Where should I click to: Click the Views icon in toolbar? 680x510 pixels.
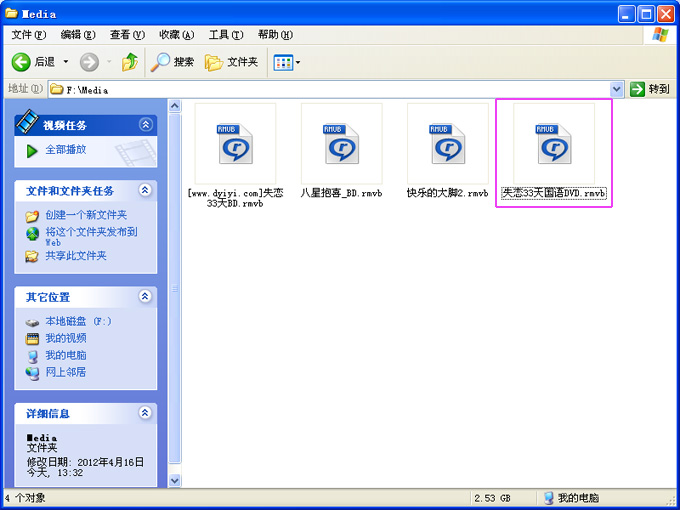[x=283, y=63]
